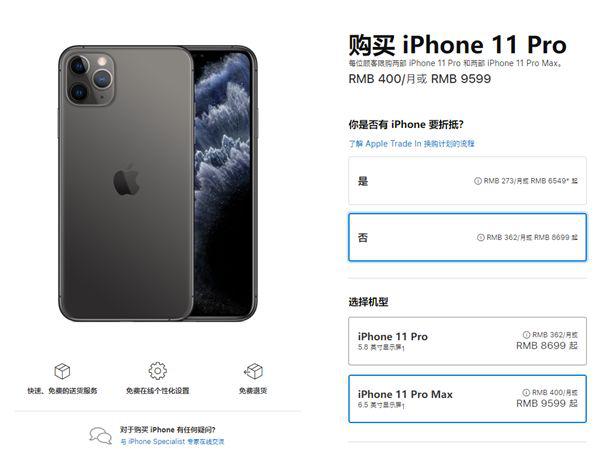
Task: Click the free returns box icon
Action: (x=253, y=370)
